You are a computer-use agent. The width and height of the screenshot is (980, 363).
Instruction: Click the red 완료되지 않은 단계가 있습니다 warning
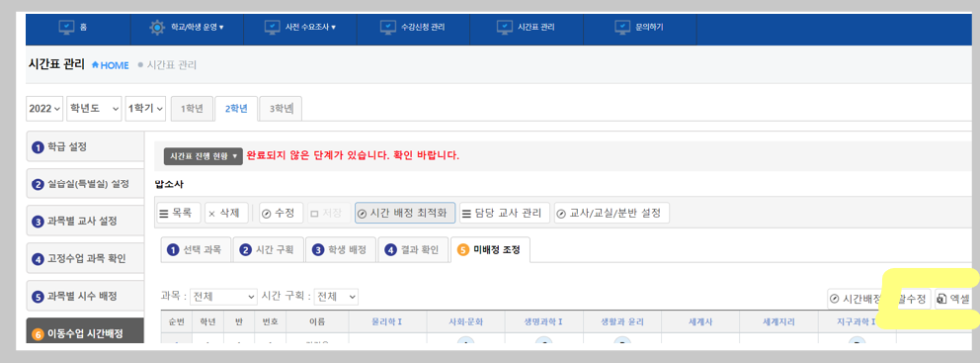point(353,156)
